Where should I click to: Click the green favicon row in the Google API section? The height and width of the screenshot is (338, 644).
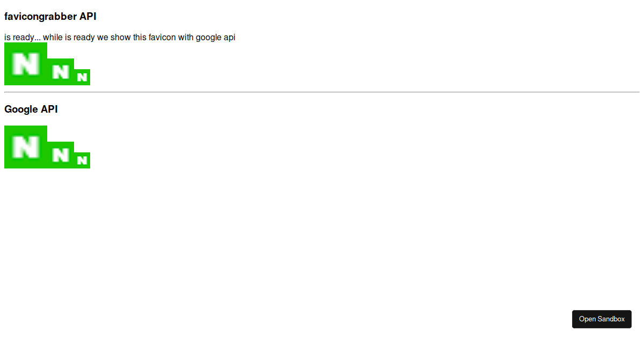(x=47, y=146)
